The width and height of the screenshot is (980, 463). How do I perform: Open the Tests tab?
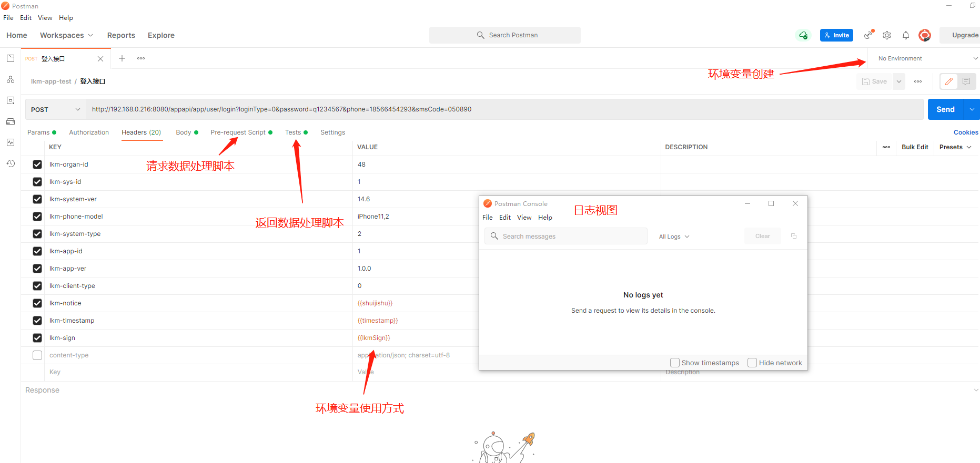coord(296,132)
